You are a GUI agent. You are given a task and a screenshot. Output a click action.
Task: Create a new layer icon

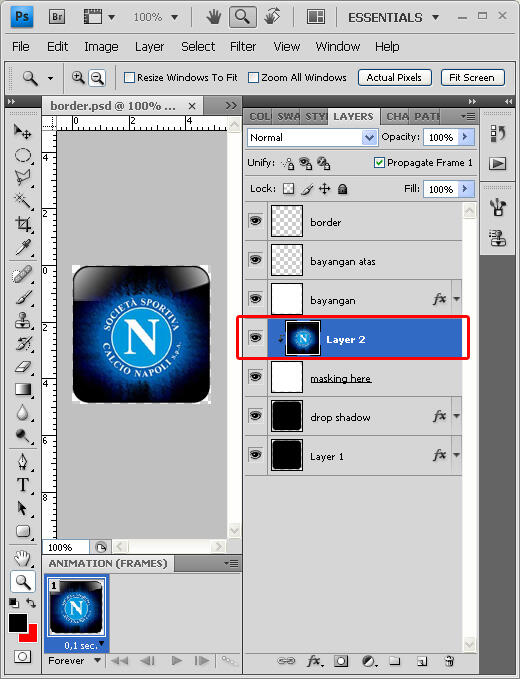pyautogui.click(x=422, y=661)
